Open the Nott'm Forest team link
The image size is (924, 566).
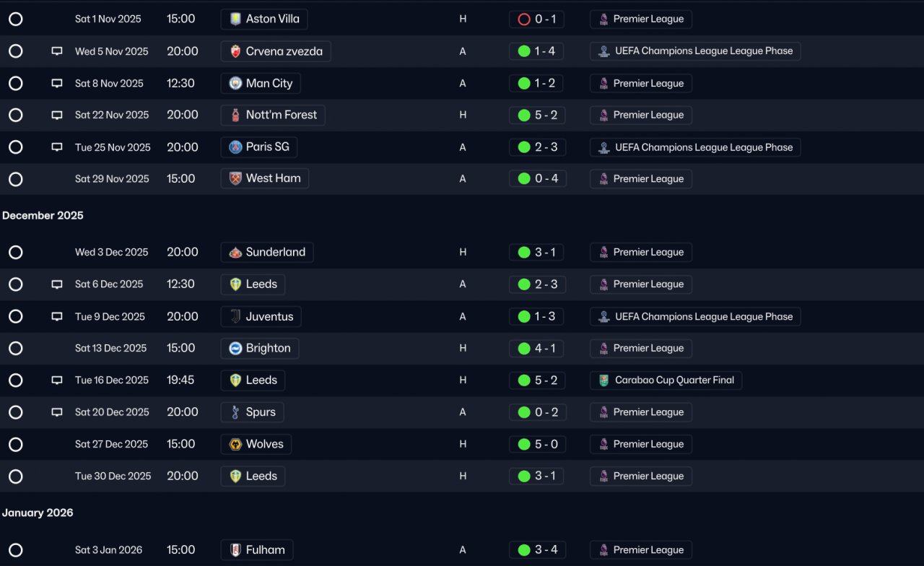pos(273,115)
